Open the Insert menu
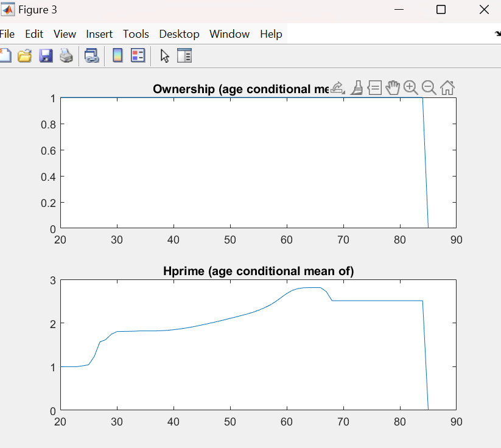Image resolution: width=501 pixels, height=448 pixels. tap(99, 34)
